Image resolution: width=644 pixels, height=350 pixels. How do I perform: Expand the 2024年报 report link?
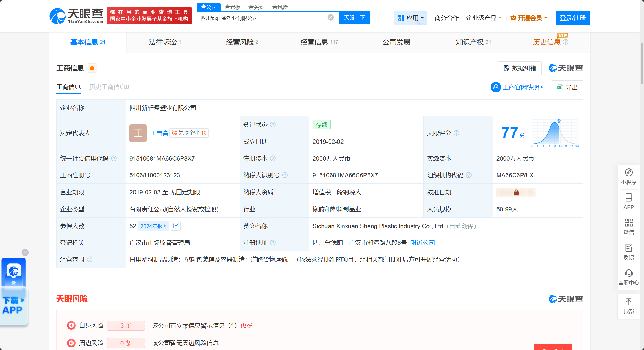(x=153, y=226)
